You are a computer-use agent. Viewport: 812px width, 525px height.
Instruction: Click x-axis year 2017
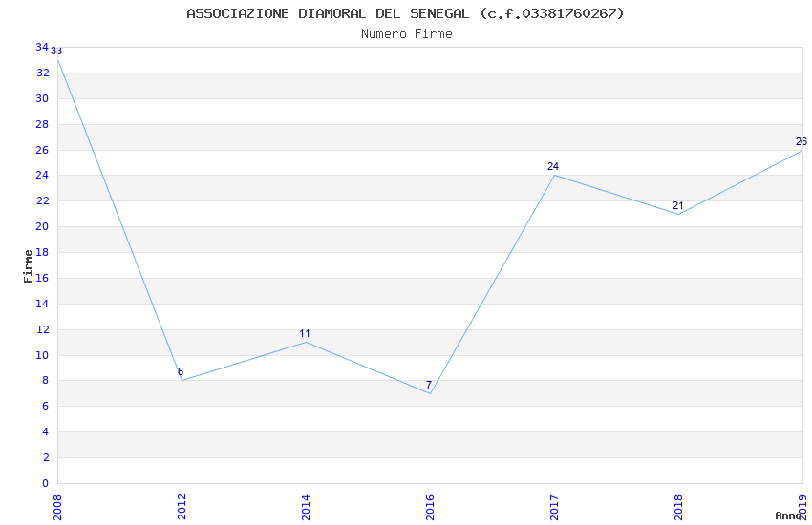click(554, 508)
